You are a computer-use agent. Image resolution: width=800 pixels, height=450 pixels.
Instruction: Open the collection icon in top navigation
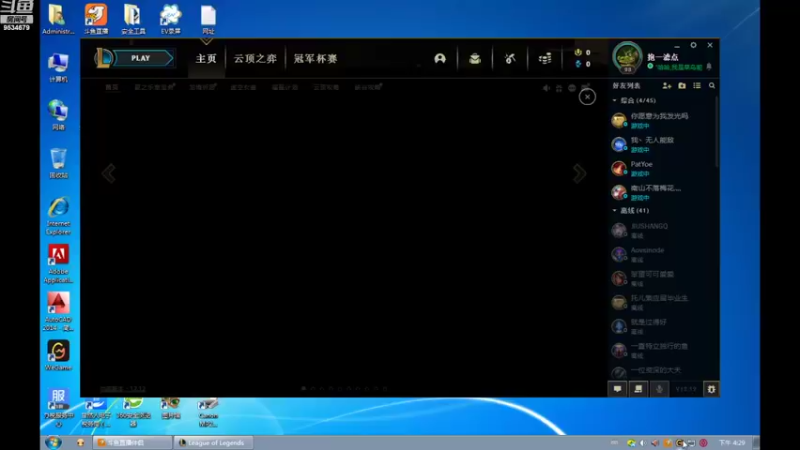tap(475, 59)
